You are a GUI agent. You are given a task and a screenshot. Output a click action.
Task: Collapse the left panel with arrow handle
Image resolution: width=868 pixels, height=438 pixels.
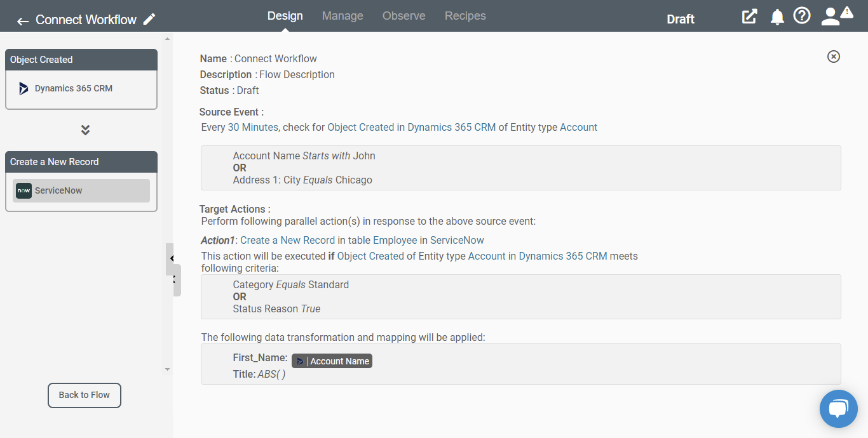pos(171,258)
